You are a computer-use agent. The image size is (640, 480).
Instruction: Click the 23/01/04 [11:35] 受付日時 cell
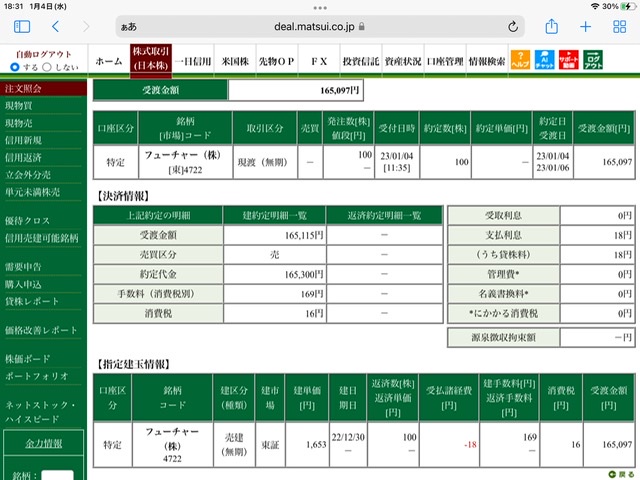(x=397, y=162)
